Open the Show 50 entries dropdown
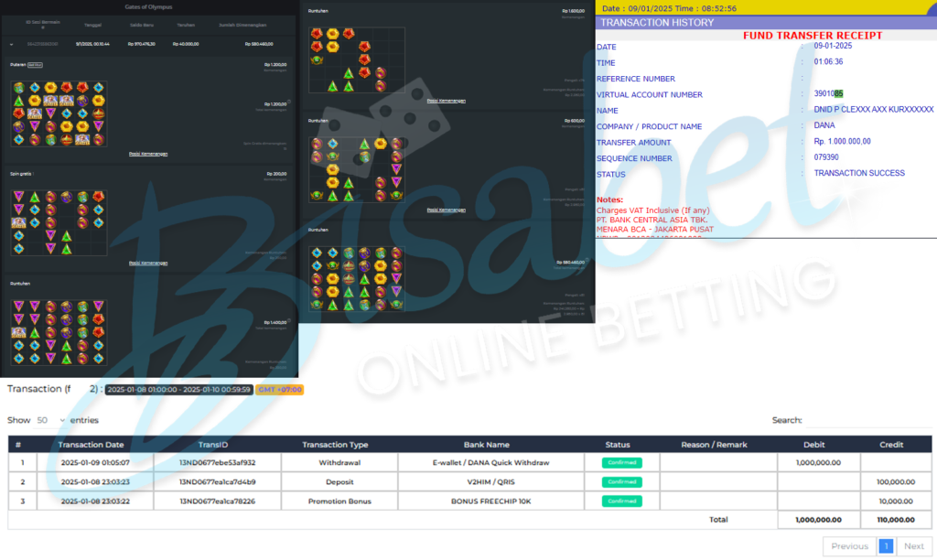The height and width of the screenshot is (560, 937). pos(50,420)
